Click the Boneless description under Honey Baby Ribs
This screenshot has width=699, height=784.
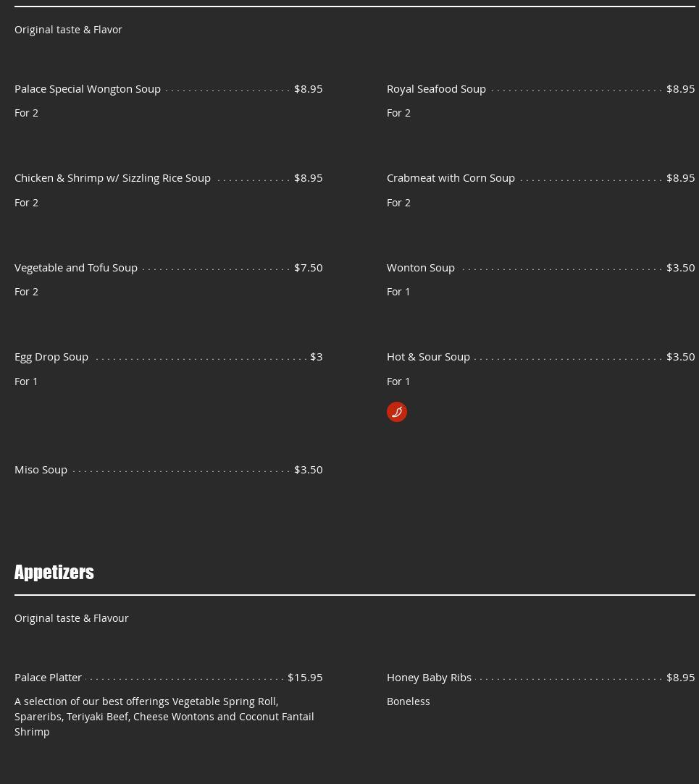409,701
